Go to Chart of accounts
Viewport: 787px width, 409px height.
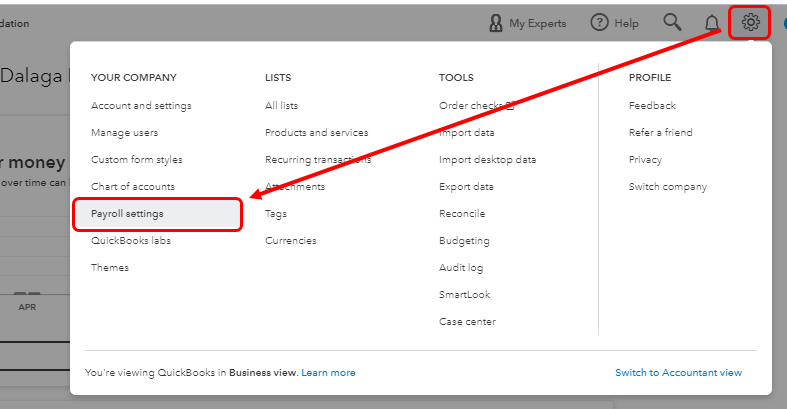[133, 187]
